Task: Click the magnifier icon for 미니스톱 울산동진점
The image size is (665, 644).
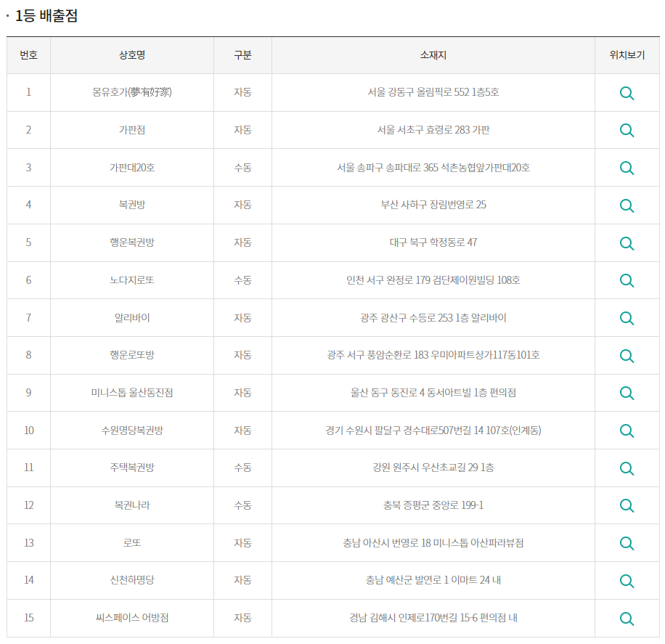Action: click(x=626, y=393)
